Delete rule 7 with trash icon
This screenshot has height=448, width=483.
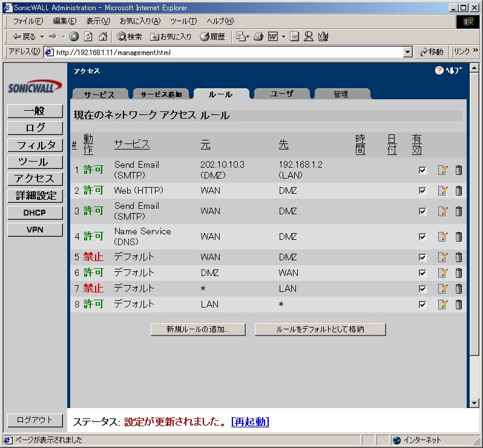click(x=459, y=289)
